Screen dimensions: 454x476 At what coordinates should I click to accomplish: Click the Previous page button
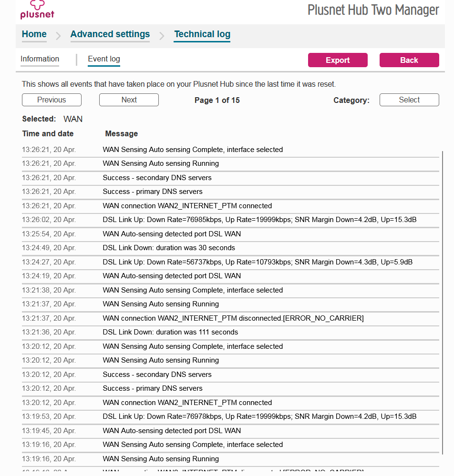(52, 100)
